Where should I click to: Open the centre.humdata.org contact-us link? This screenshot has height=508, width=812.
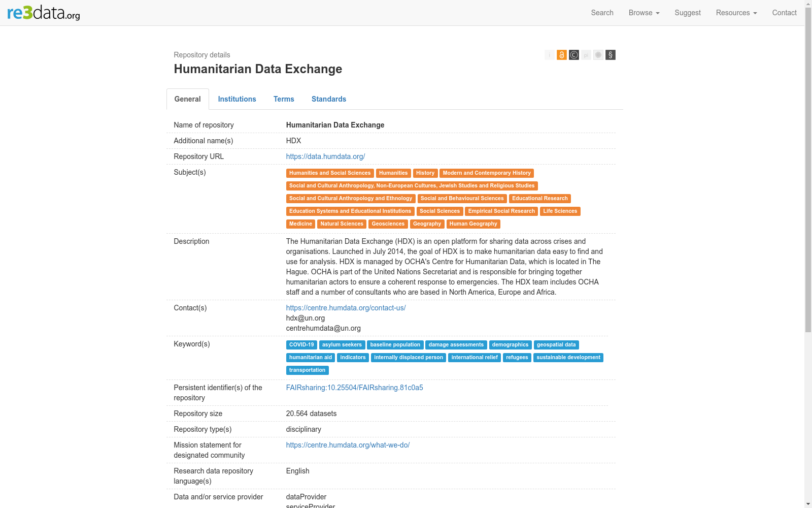[x=346, y=308]
